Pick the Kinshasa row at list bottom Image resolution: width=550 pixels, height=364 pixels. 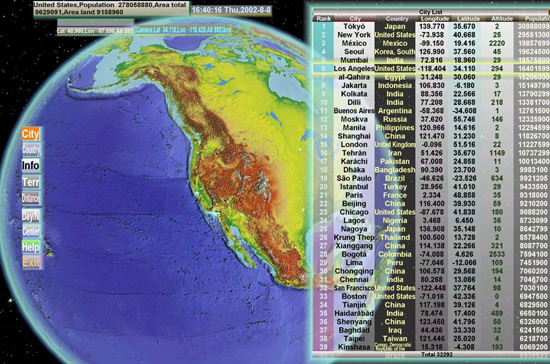[431, 347]
